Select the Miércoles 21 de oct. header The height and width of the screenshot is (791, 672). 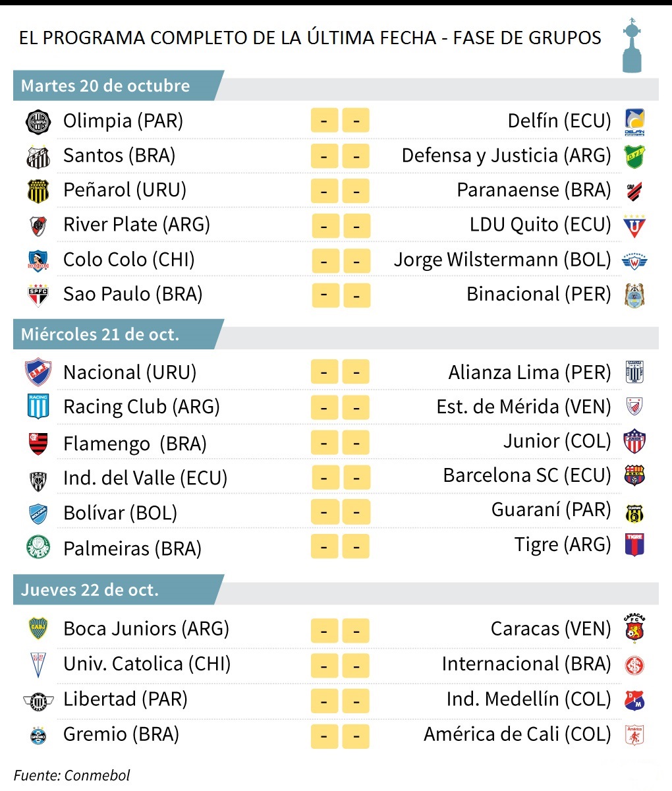click(100, 334)
